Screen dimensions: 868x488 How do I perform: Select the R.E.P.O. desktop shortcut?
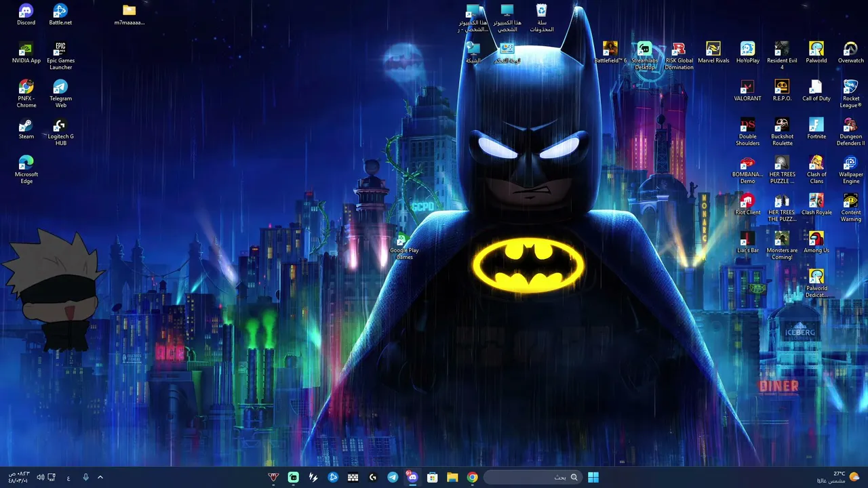782,90
